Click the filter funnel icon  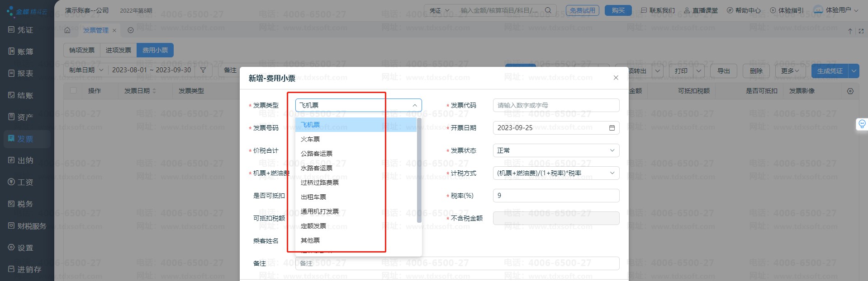[203, 70]
